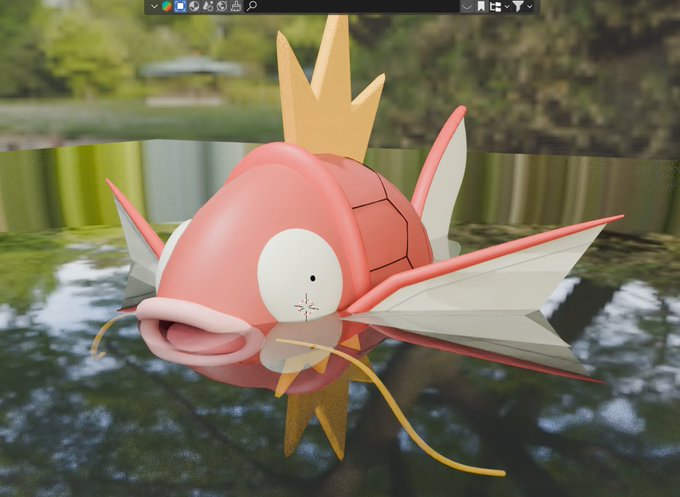Click the globe world icon
The image size is (680, 497).
click(222, 6)
